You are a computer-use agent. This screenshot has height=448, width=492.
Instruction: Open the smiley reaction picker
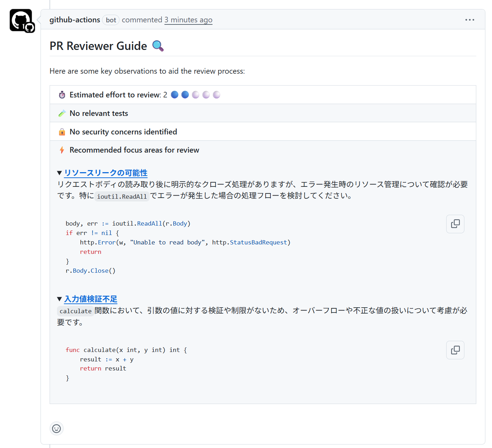coord(56,428)
